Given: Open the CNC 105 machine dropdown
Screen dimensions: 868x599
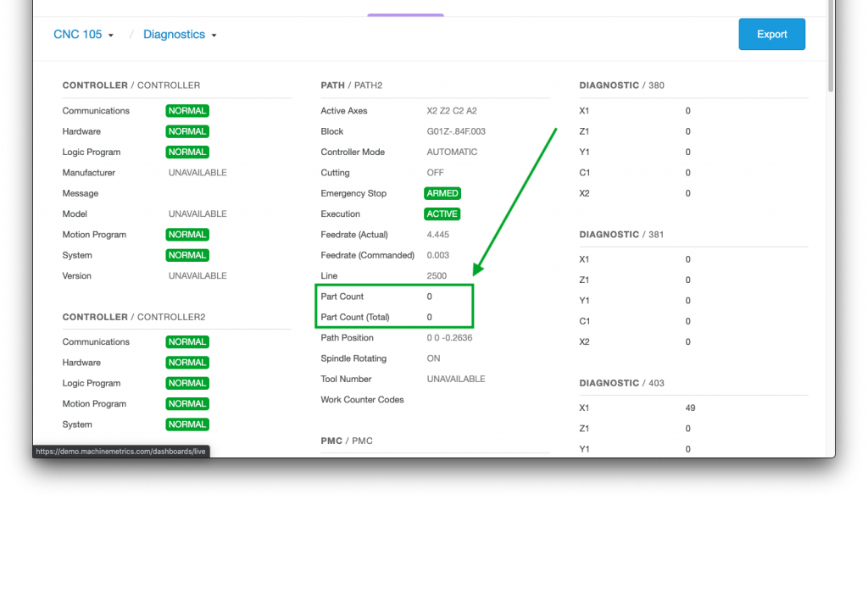Looking at the screenshot, I should pos(82,35).
